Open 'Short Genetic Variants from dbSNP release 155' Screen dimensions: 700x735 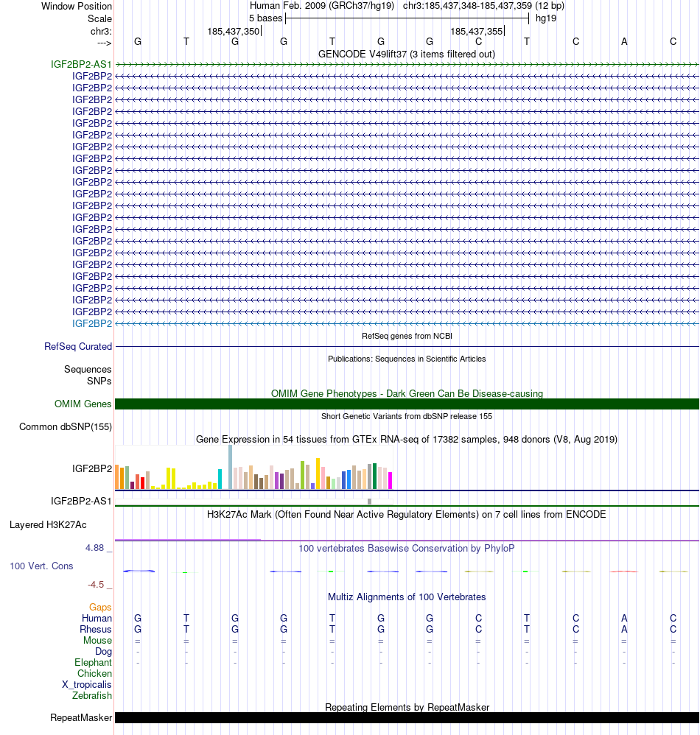[x=407, y=416]
